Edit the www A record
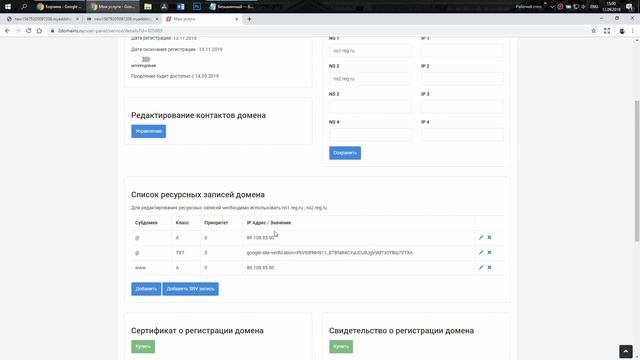The height and width of the screenshot is (360, 640). pos(481,267)
